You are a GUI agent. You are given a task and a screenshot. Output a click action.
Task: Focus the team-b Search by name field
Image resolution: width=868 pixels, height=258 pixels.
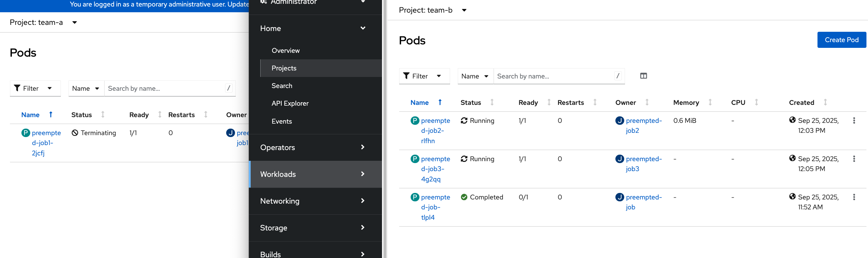(x=554, y=76)
